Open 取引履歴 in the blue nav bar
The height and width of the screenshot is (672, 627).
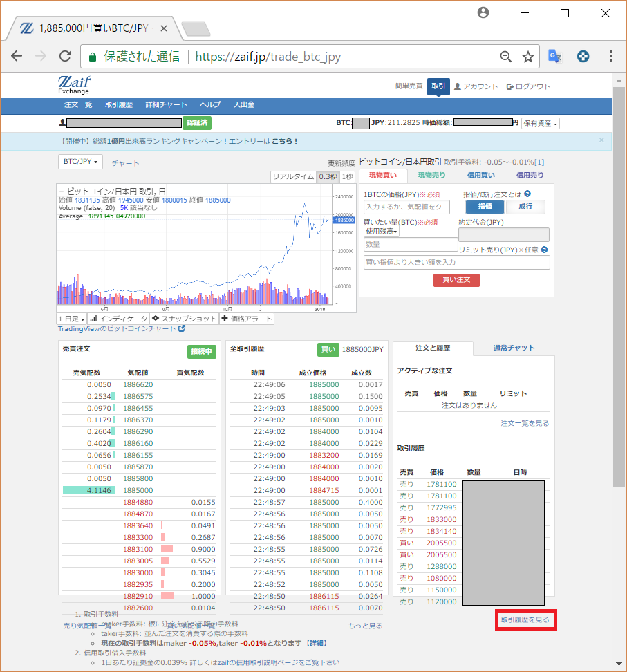pos(119,104)
